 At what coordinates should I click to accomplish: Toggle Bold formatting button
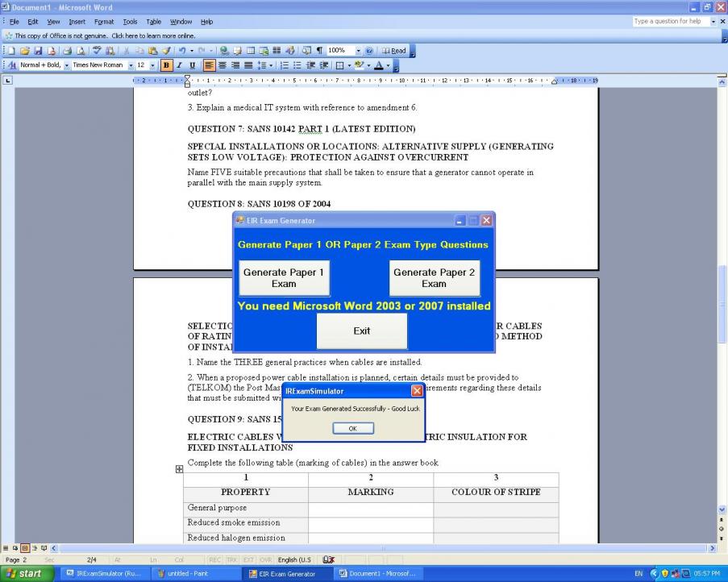pos(167,65)
